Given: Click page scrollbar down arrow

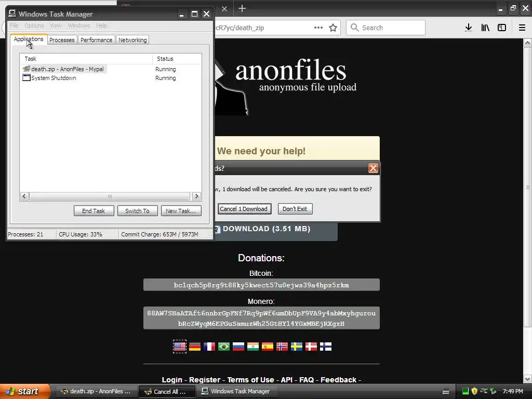Looking at the screenshot, I should [x=527, y=379].
